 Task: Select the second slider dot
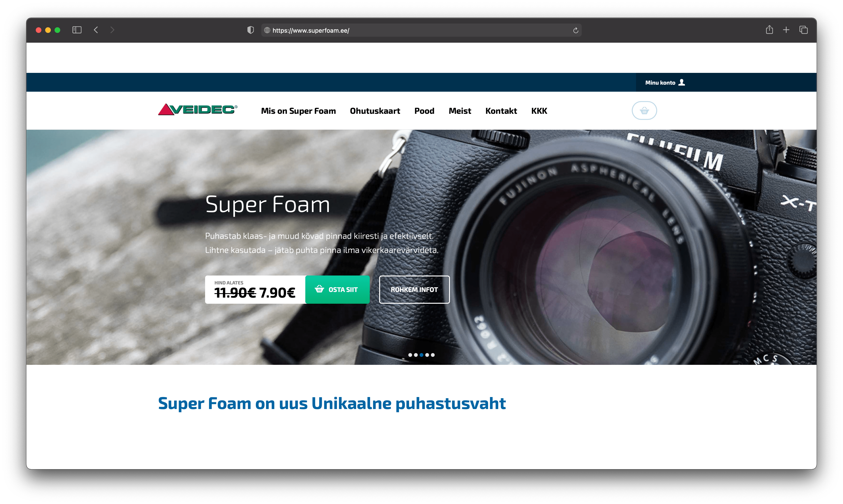416,355
